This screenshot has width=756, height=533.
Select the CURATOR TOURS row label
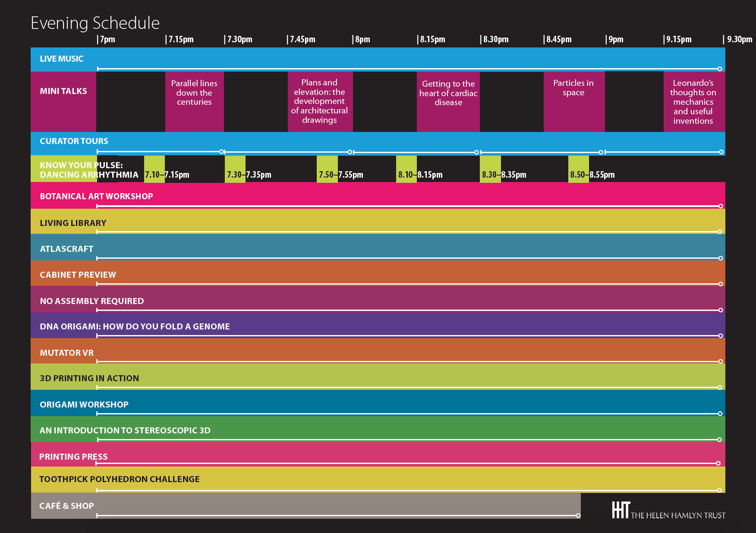[74, 141]
